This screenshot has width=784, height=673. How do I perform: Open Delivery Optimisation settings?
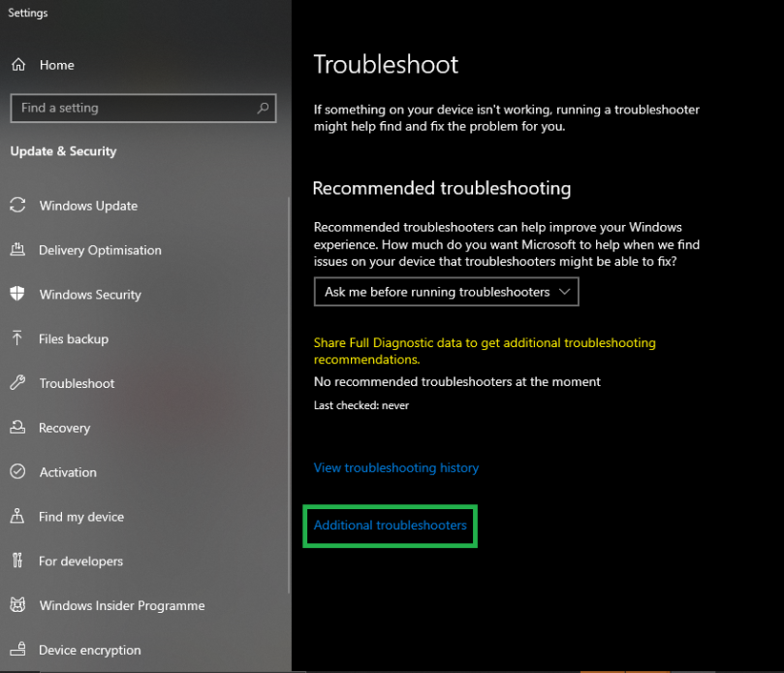(16, 250)
